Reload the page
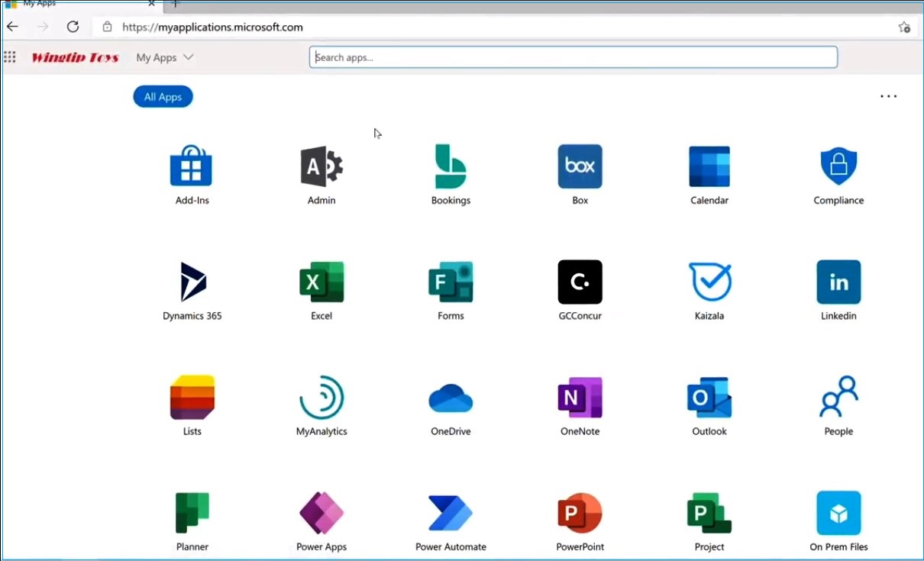The height and width of the screenshot is (561, 924). tap(73, 27)
